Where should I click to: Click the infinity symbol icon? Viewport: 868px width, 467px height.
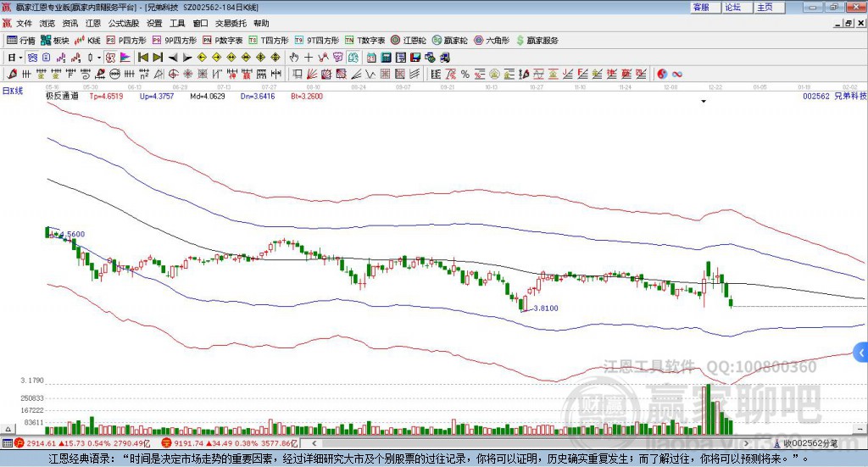[678, 75]
